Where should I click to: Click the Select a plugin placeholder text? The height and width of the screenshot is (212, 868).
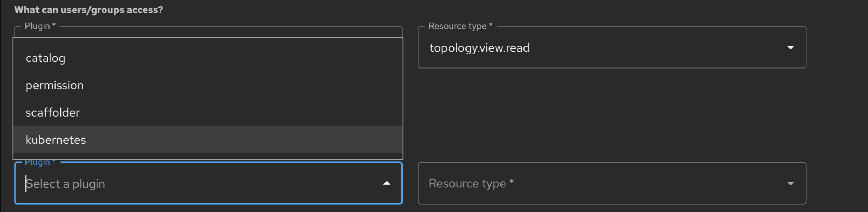65,184
